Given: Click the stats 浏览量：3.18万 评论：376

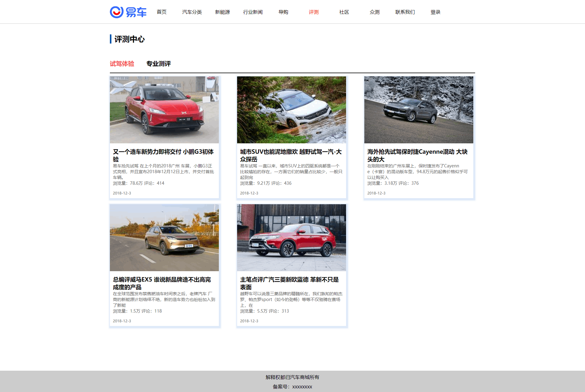Looking at the screenshot, I should click(x=393, y=183).
